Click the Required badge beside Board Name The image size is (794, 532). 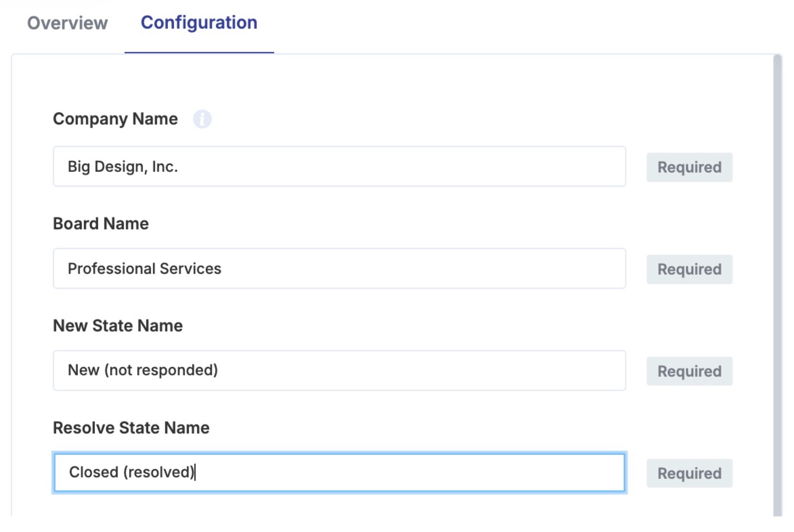[x=689, y=269]
